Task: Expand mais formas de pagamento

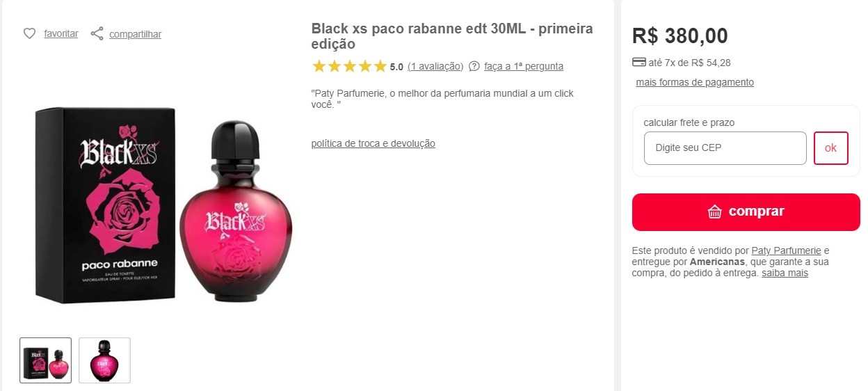Action: 695,82
